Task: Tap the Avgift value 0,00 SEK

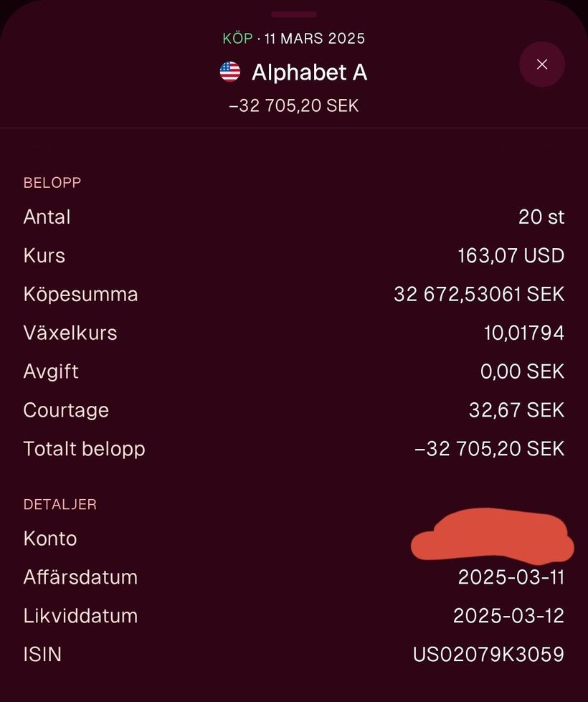Action: [522, 371]
